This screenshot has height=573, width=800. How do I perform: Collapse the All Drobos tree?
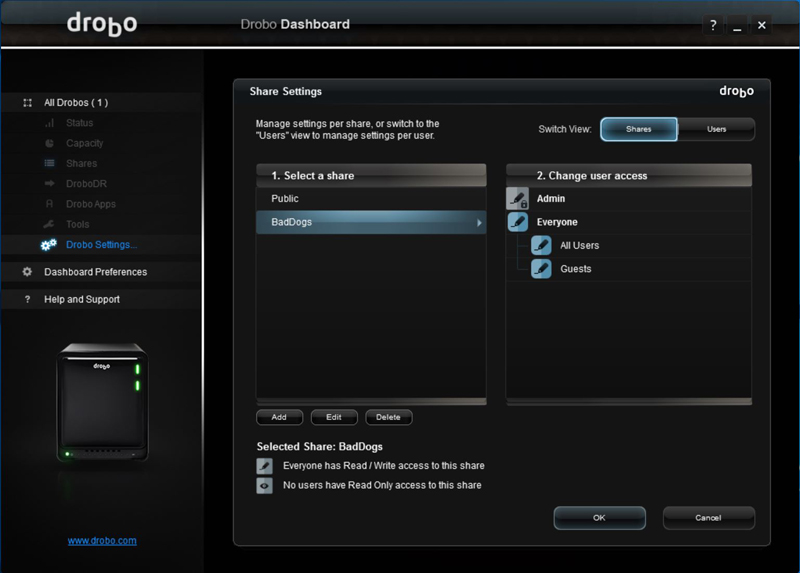click(x=28, y=103)
